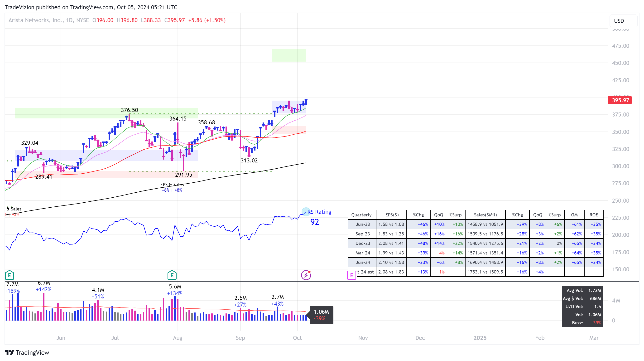Click the 329.04 price label
644x361 pixels.
click(x=29, y=143)
